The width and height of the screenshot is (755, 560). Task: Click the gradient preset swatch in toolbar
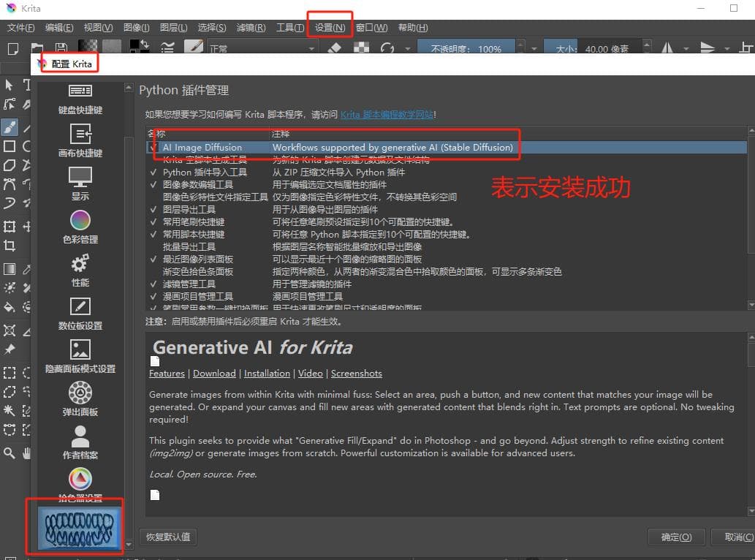87,48
